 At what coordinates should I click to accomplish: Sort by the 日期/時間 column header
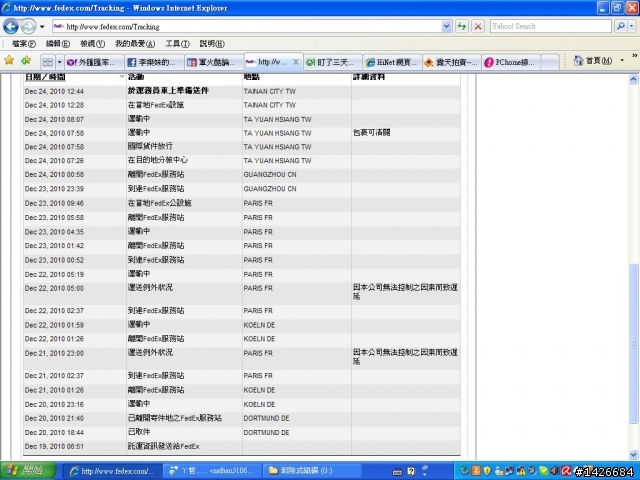45,77
